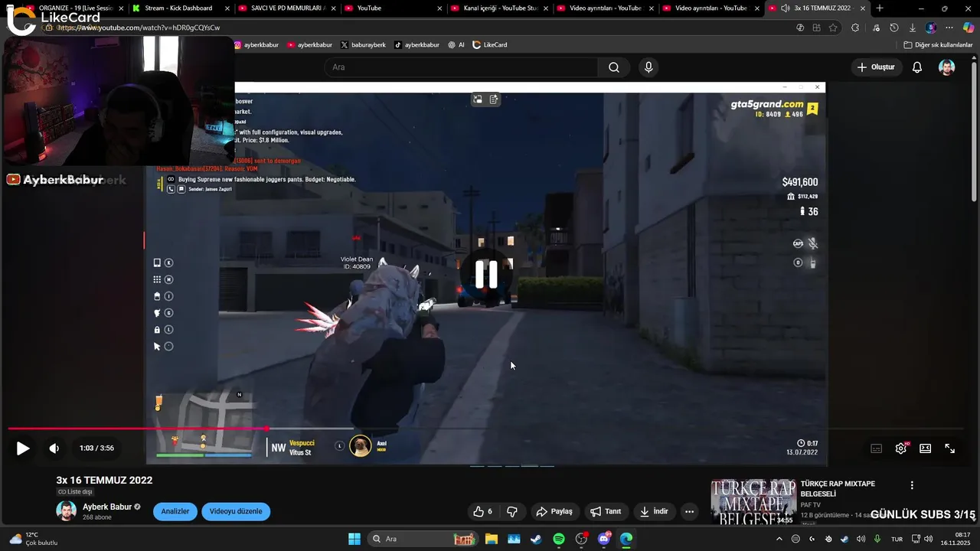Open browser downloads icon
Screen dimensions: 980x551
913,28
